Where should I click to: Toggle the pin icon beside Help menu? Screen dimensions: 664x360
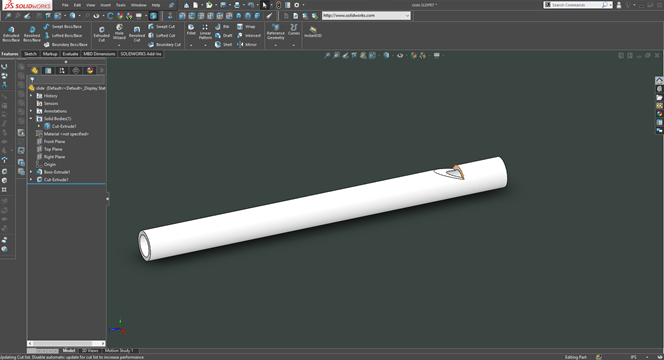172,5
